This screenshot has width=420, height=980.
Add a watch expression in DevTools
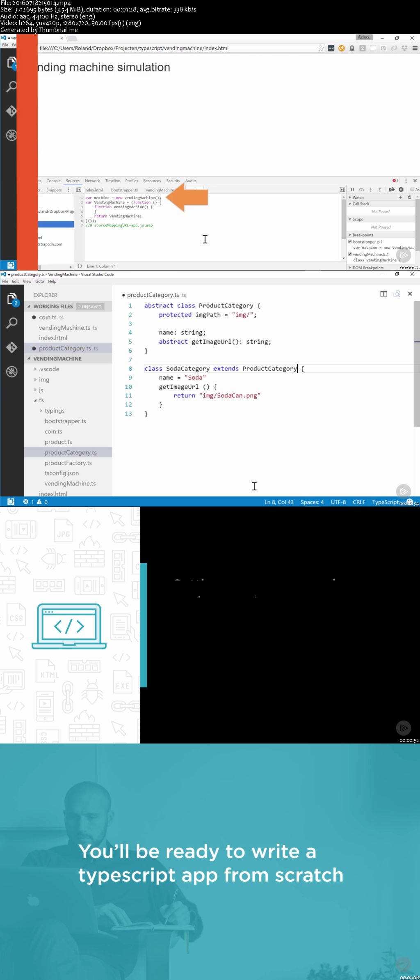(400, 197)
